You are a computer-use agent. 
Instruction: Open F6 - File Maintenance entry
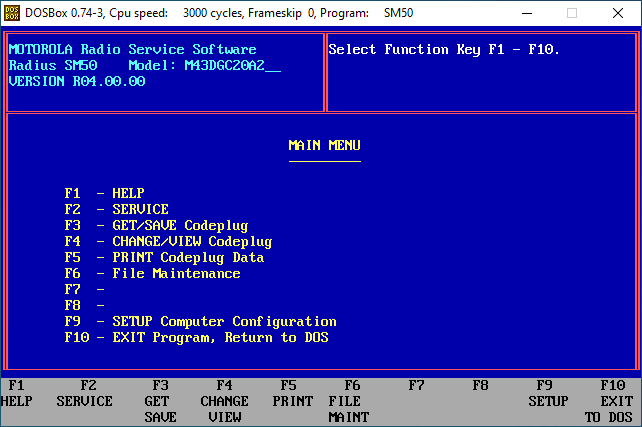[x=152, y=273]
